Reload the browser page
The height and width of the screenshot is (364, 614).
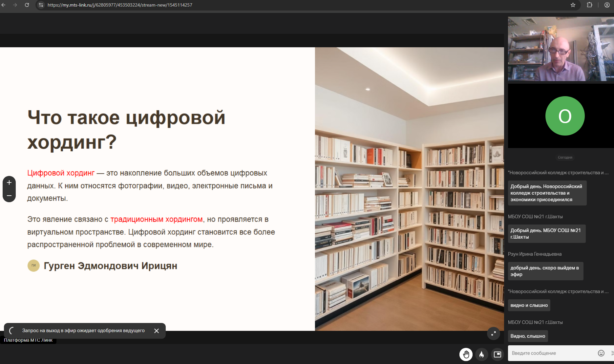pyautogui.click(x=27, y=5)
